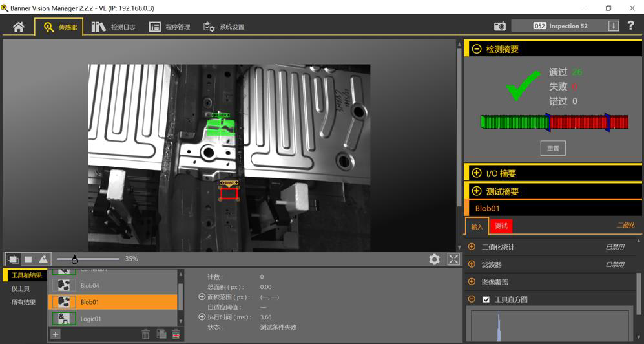Enable the 工具直方图 checkbox
The image size is (644, 344).
tap(486, 299)
